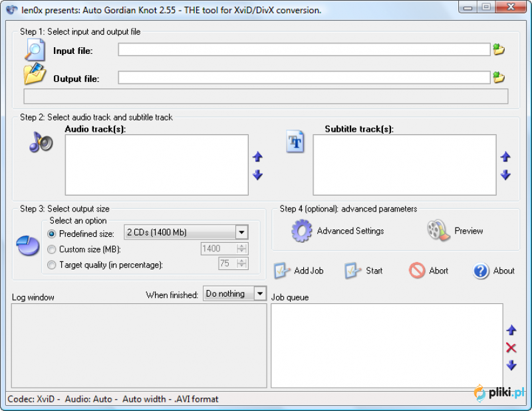
Task: Click the subtitle track text icon
Action: [x=295, y=142]
